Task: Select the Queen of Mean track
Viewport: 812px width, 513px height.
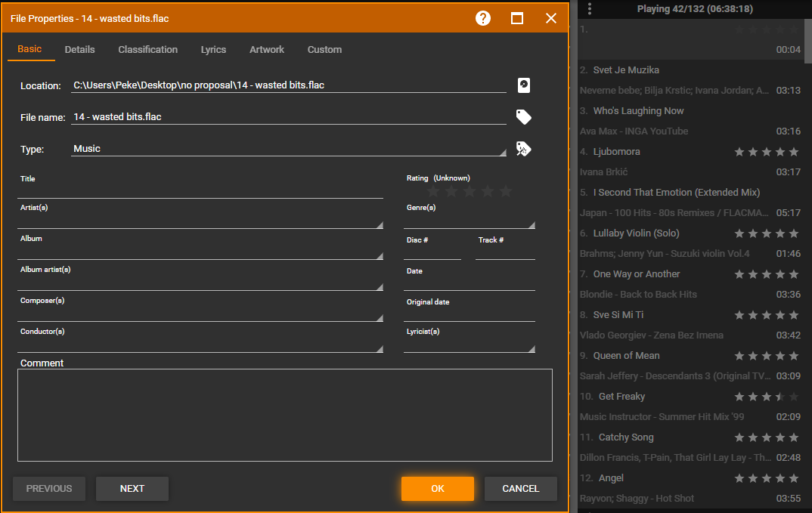Action: click(x=626, y=356)
